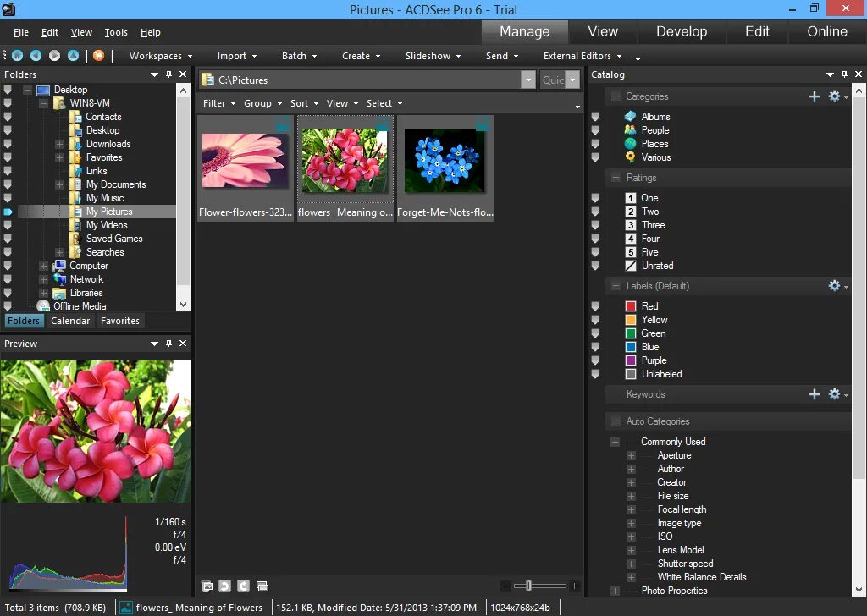Open the Workspaces dropdown

point(161,56)
